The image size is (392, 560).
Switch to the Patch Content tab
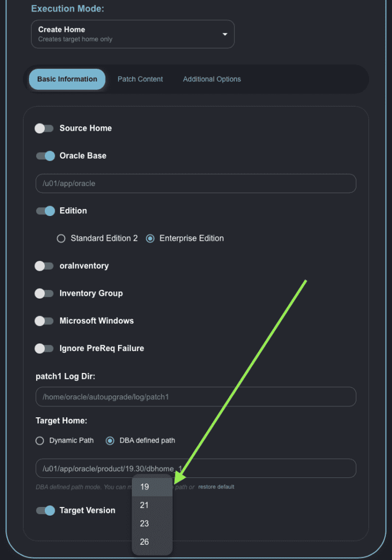click(x=140, y=79)
